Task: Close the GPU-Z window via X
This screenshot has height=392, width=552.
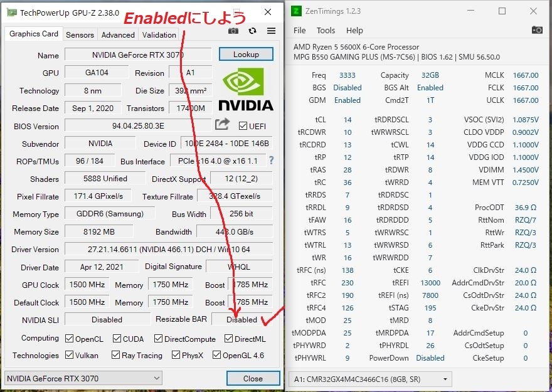Action: point(268,13)
